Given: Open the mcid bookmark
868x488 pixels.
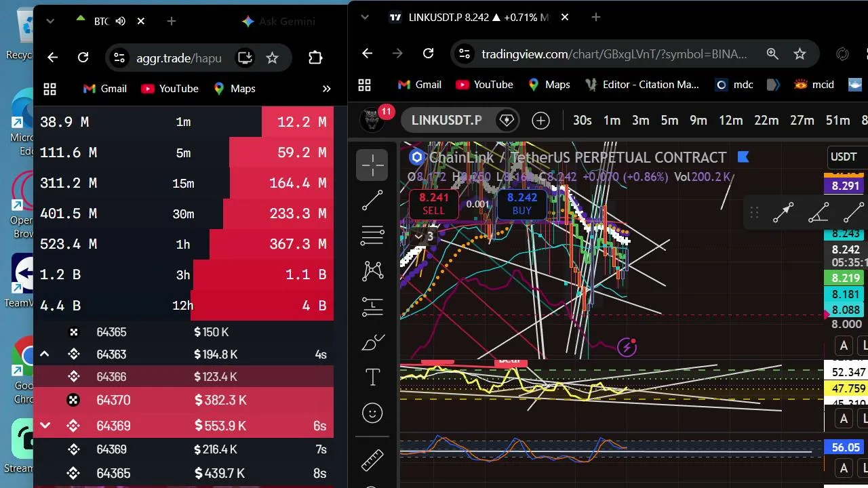Looking at the screenshot, I should coord(814,85).
